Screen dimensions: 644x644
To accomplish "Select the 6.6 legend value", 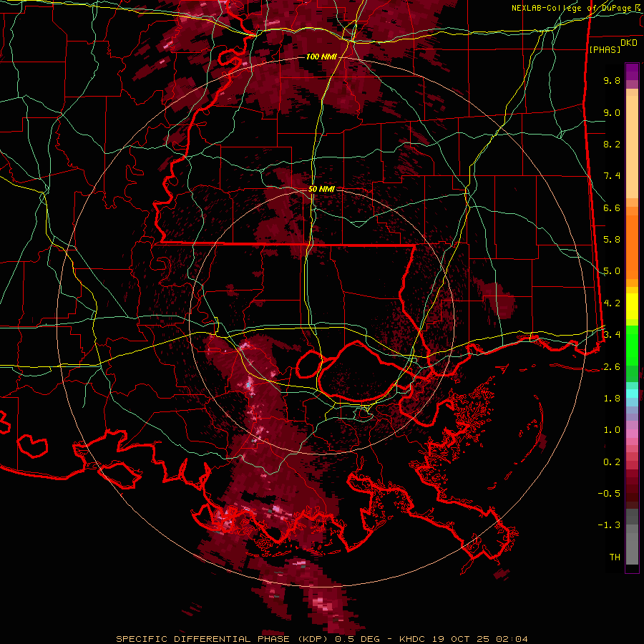I will [x=612, y=208].
